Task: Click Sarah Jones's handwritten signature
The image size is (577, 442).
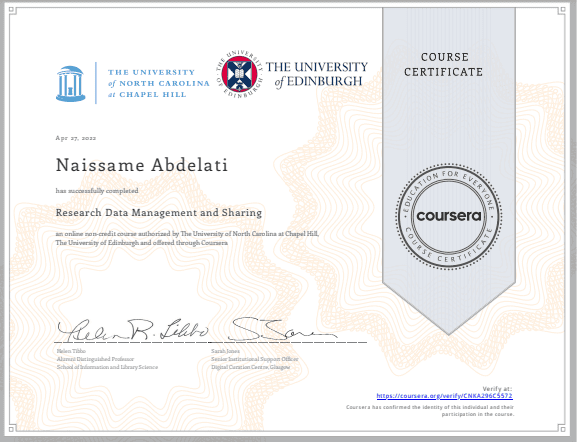Action: [282, 329]
